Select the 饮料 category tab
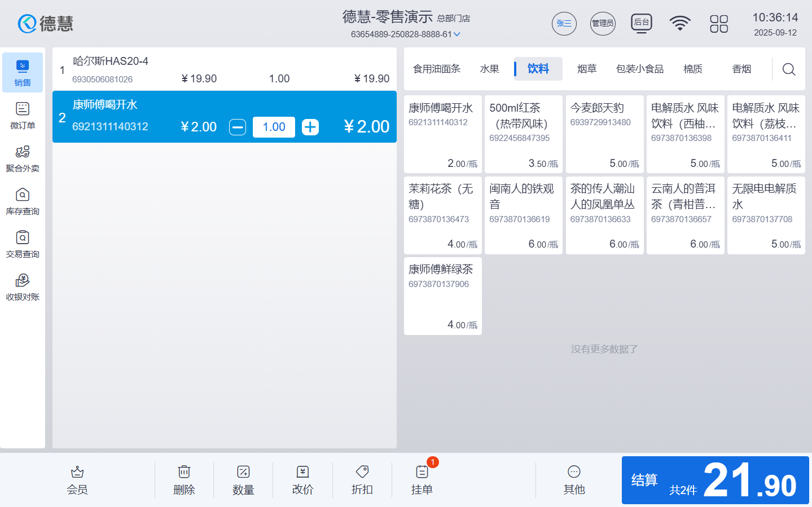 tap(538, 69)
